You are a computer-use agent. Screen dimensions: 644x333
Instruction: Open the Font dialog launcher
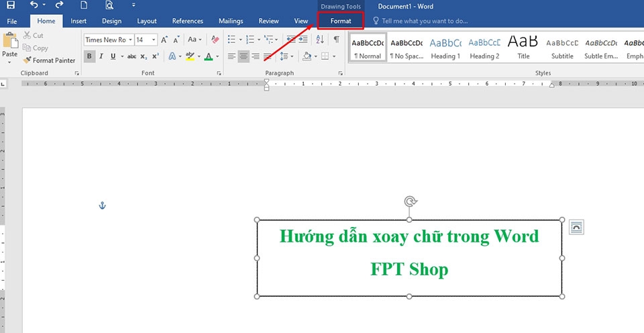pyautogui.click(x=219, y=73)
